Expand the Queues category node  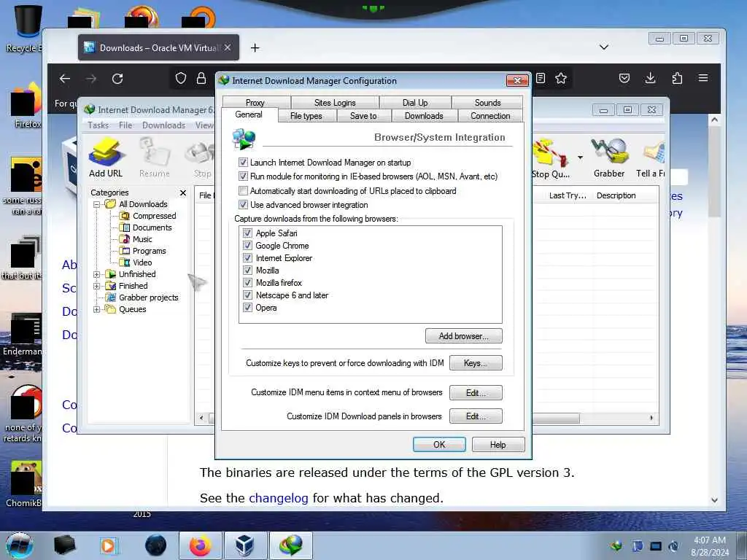coord(97,309)
